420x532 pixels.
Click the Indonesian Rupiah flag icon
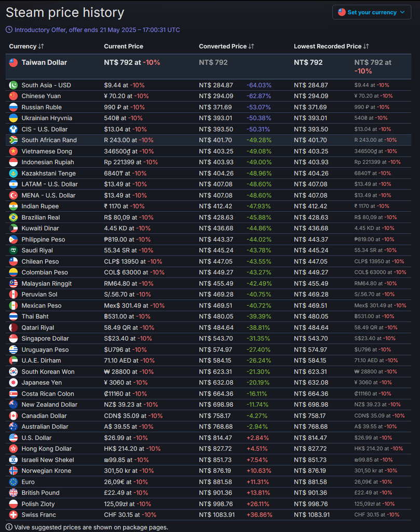tap(13, 162)
